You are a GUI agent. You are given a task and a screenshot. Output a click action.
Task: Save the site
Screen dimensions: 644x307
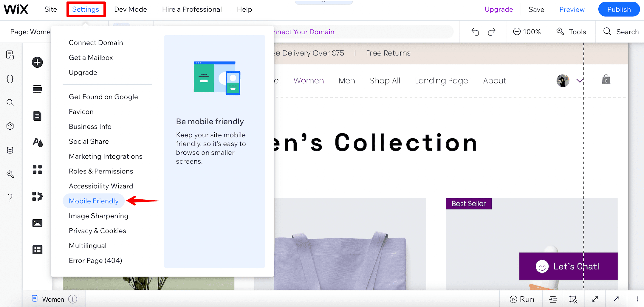[536, 10]
